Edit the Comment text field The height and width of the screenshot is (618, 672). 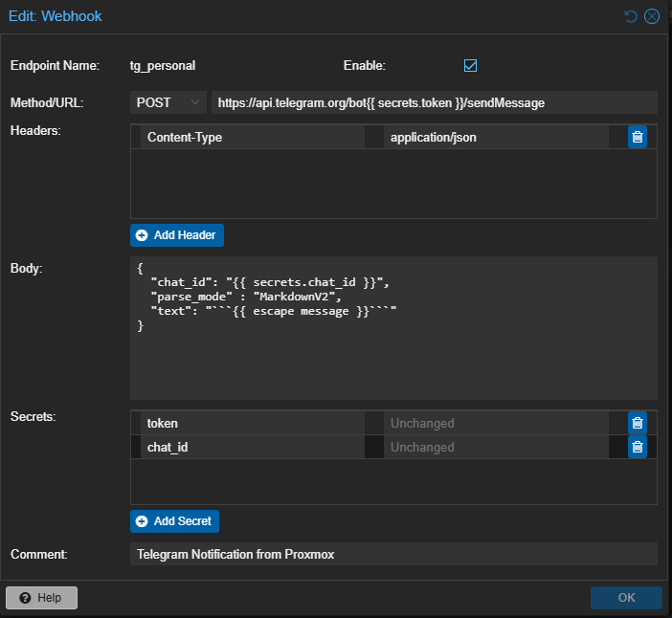[x=393, y=554]
